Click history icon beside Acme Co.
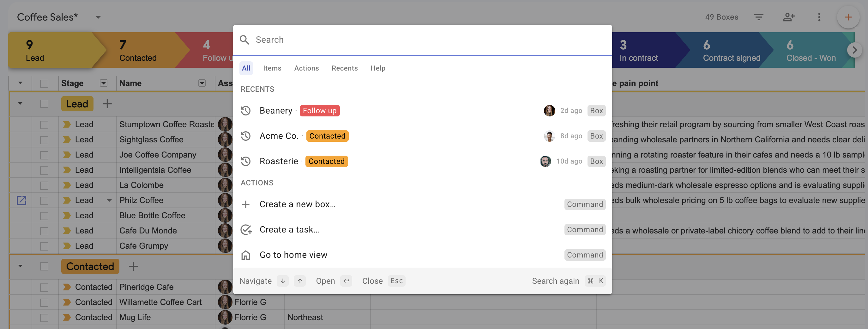Viewport: 868px width, 329px height. coord(246,136)
